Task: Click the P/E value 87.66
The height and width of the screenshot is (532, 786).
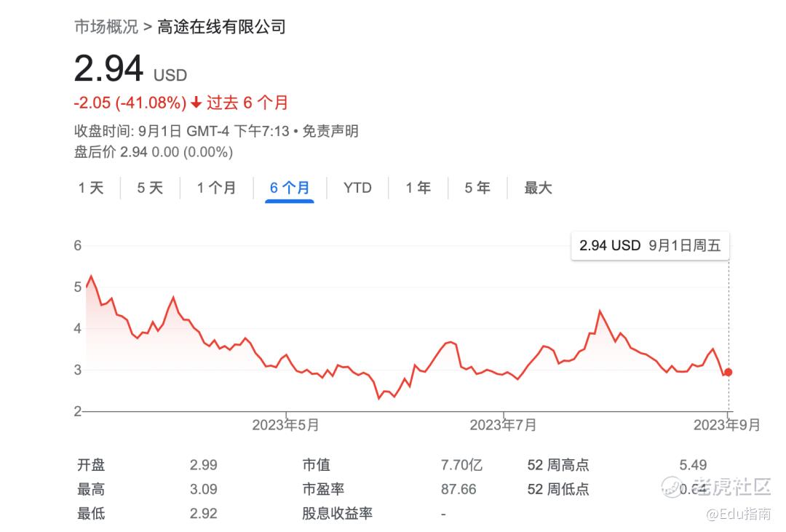Action: [x=458, y=489]
